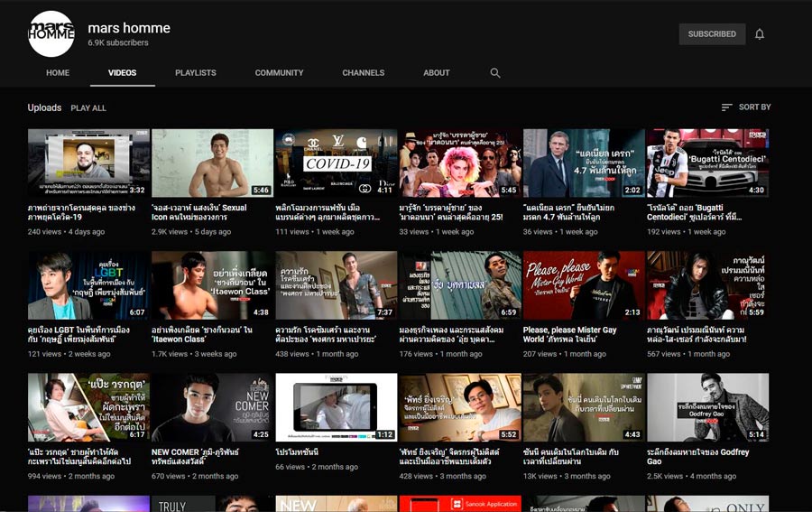This screenshot has height=512, width=812.
Task: Click the 'Itaewon Class' video title
Action: [x=202, y=335]
